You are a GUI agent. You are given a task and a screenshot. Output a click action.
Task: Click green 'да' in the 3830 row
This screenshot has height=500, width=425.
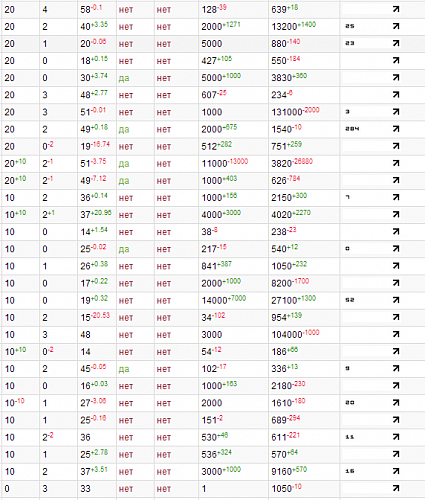point(124,78)
